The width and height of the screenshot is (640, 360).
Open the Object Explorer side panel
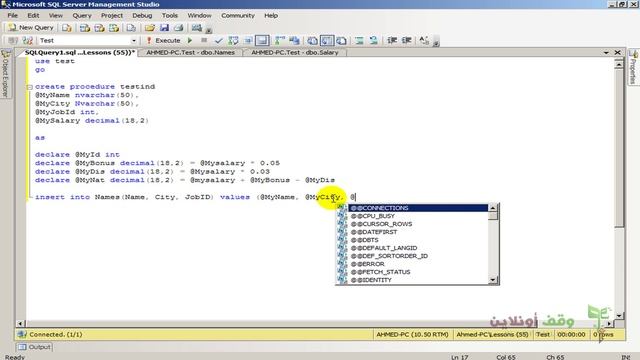[6, 73]
